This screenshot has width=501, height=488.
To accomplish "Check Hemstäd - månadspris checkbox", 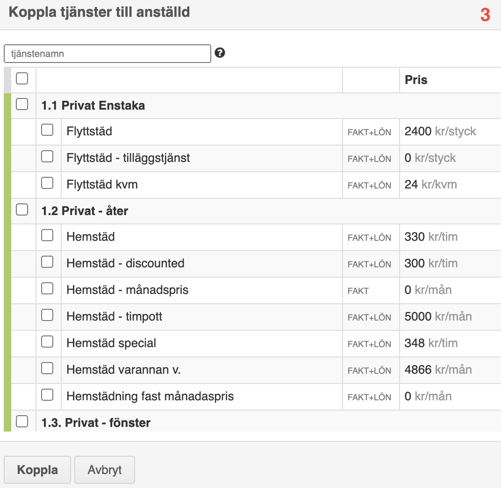I will (47, 288).
